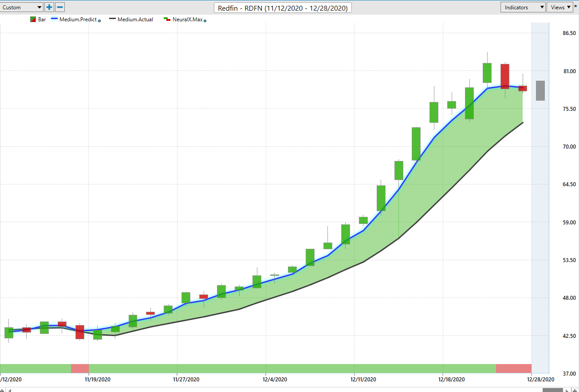Screen dimensions: 579x392
Task: Open the Views dropdown
Action: click(x=560, y=7)
